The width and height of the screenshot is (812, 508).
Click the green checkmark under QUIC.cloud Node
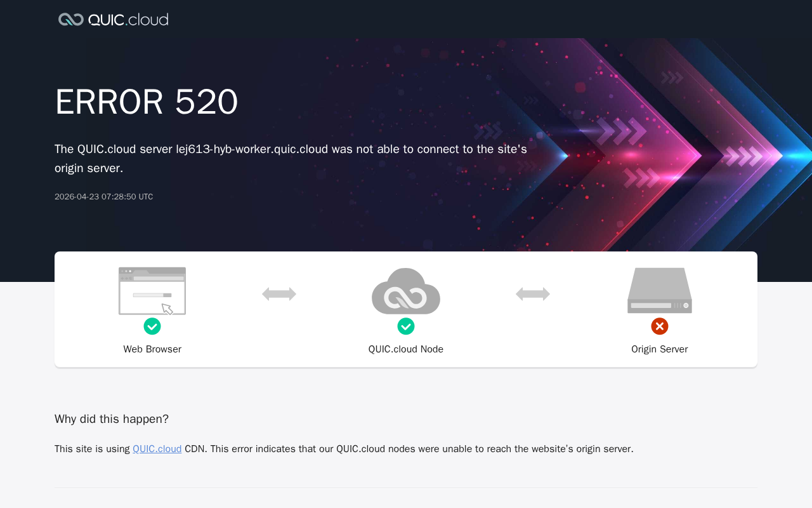tap(406, 326)
